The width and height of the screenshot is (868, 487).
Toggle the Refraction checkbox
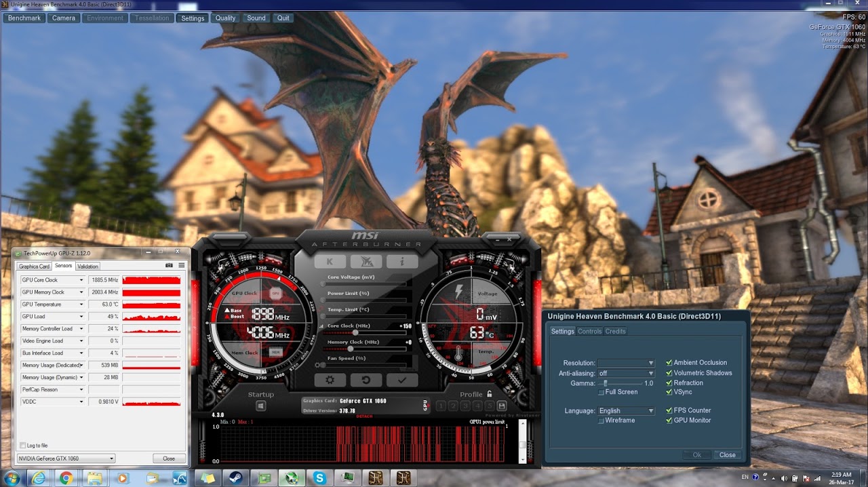[669, 383]
